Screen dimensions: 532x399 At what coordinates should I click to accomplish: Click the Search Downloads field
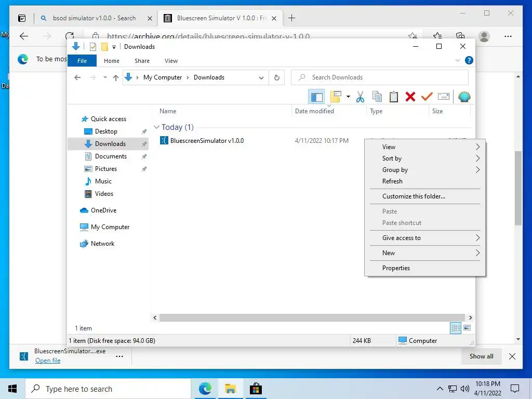tap(380, 78)
